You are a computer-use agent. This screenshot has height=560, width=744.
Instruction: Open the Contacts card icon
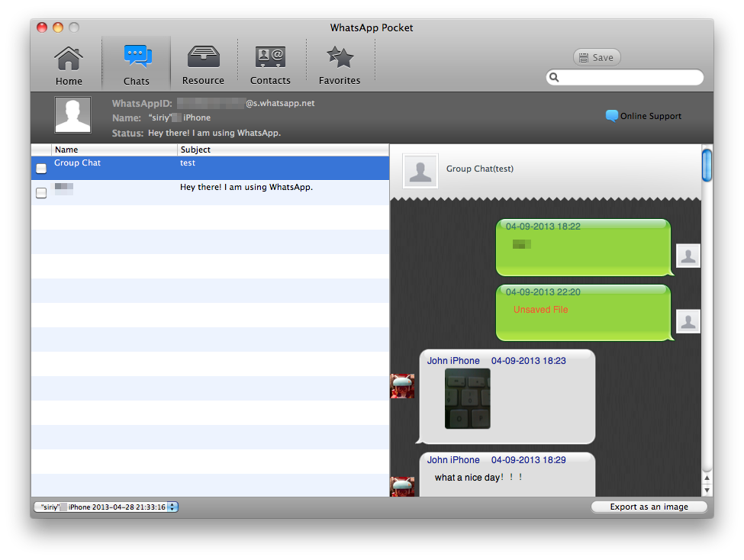click(270, 58)
